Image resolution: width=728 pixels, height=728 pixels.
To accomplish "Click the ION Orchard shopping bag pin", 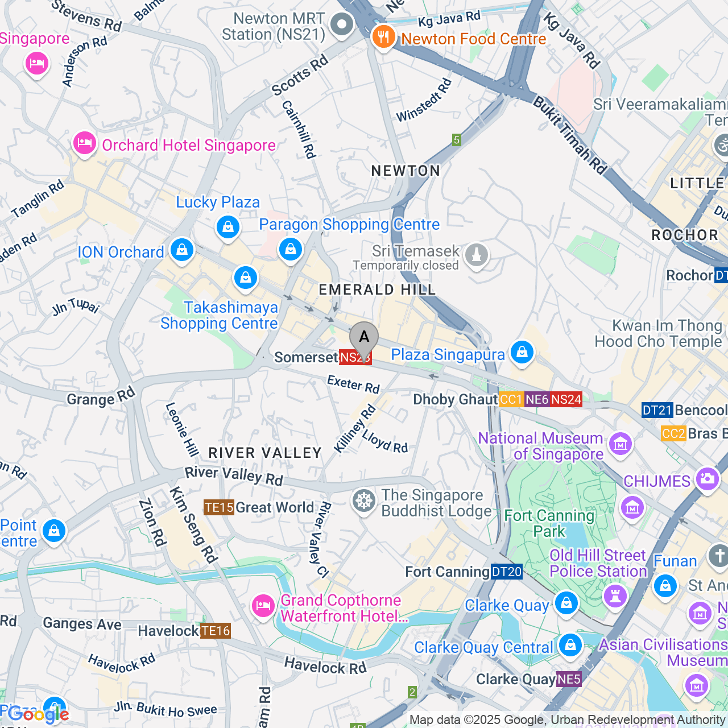I will pyautogui.click(x=182, y=251).
